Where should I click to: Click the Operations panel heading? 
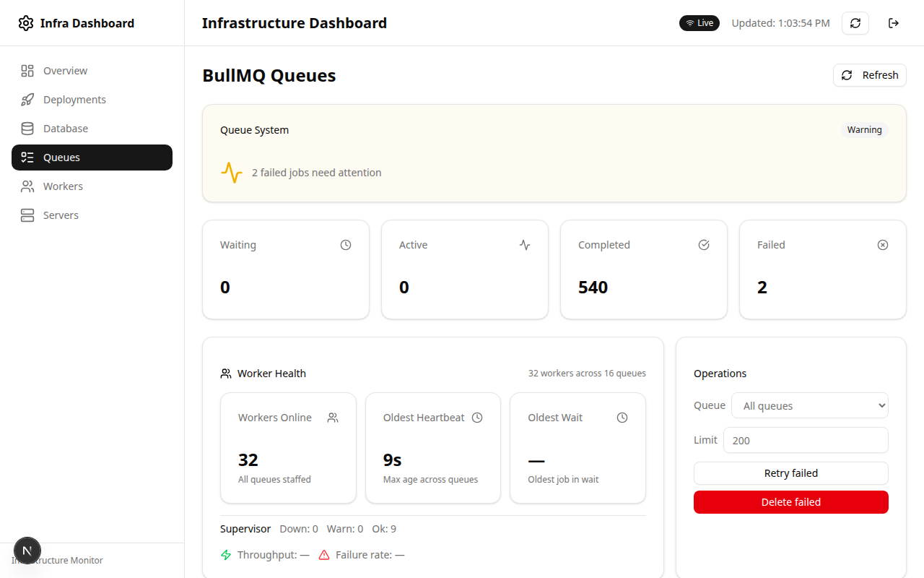(720, 374)
